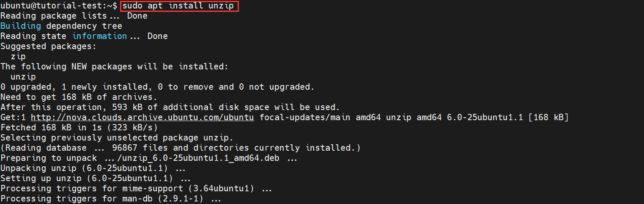This screenshot has width=644, height=204.
Task: Click the focal-updates/main text on Get:1 line
Action: click(x=305, y=117)
